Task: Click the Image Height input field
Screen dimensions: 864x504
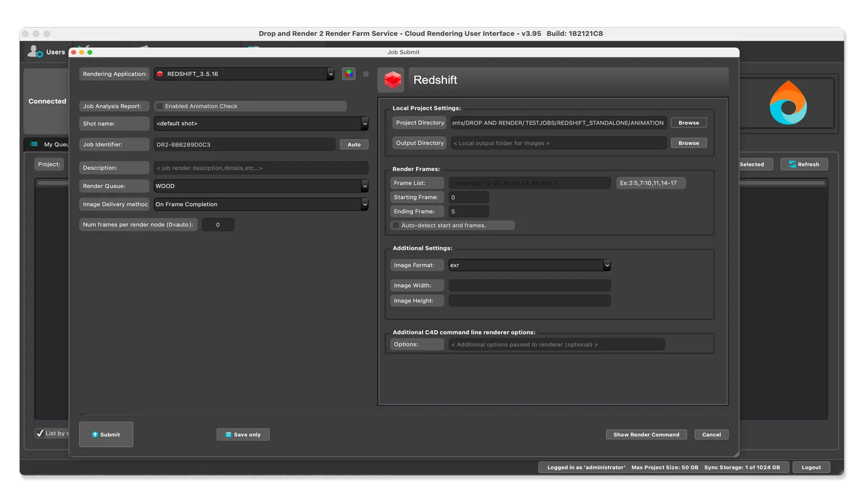Action: coord(529,301)
